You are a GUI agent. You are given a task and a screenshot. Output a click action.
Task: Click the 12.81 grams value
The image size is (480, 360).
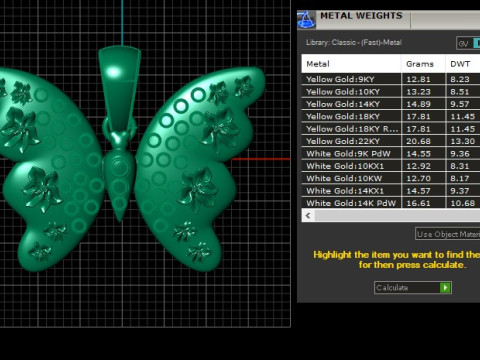pos(418,79)
